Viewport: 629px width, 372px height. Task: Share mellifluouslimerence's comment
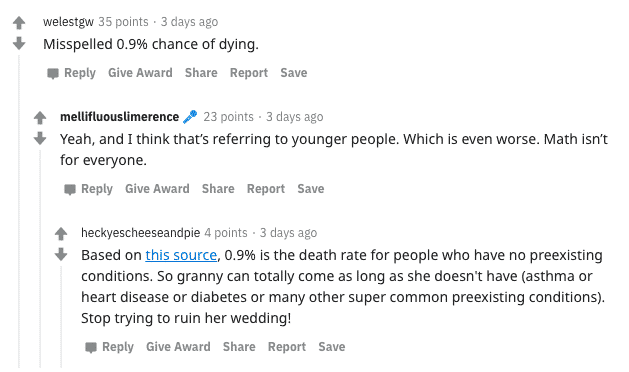point(218,189)
